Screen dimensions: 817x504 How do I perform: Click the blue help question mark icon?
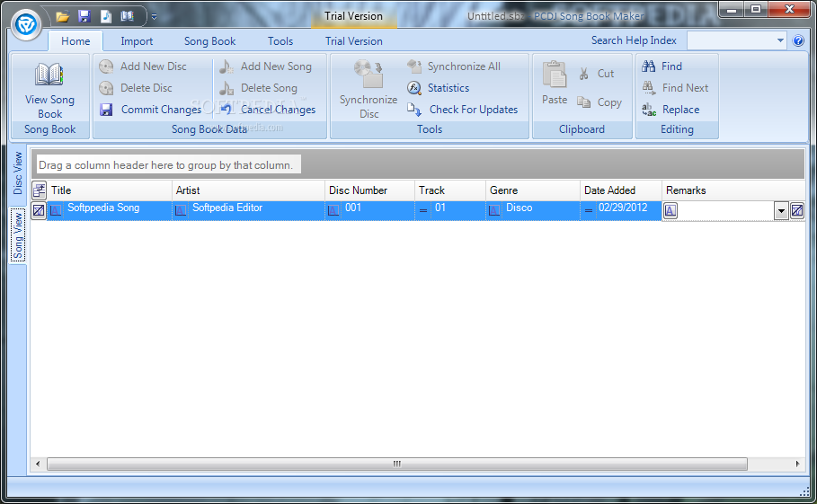(798, 40)
